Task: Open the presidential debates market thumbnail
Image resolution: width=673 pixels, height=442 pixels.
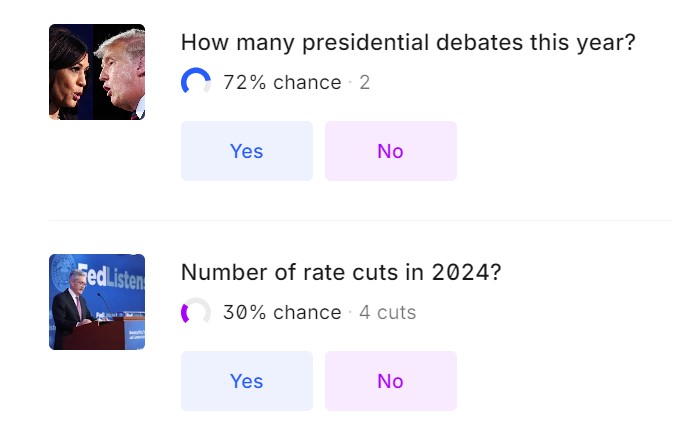Action: [x=97, y=72]
